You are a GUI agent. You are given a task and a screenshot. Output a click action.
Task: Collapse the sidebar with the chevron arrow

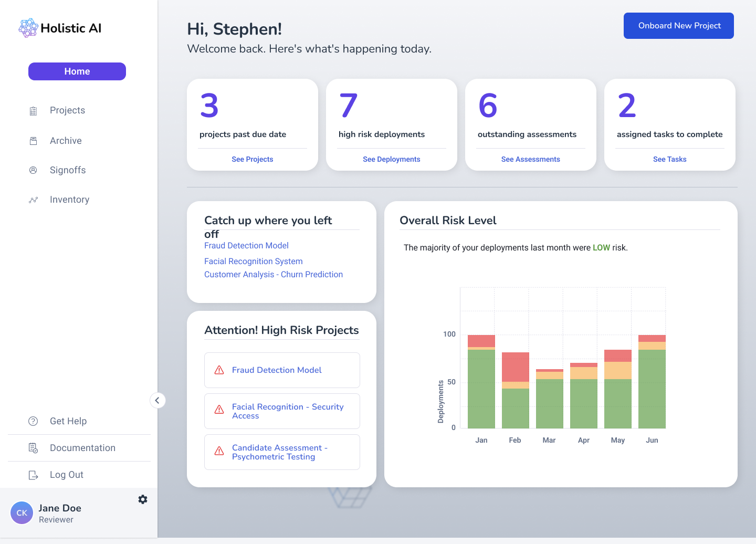(157, 401)
